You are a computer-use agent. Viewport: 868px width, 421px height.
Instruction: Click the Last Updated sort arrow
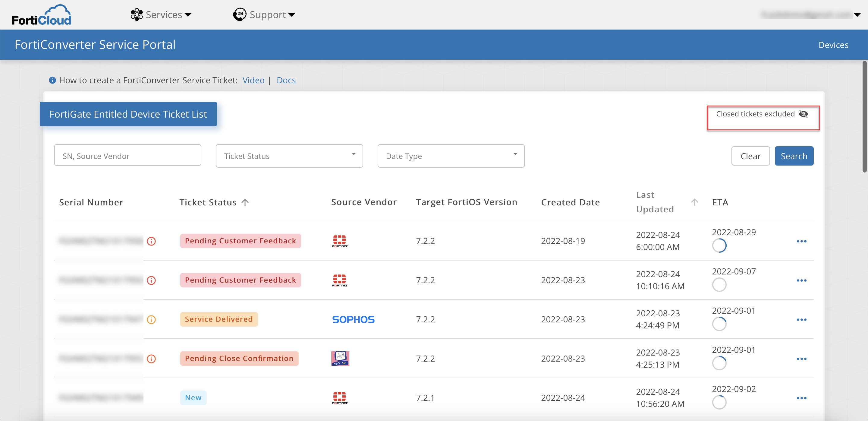[694, 202]
